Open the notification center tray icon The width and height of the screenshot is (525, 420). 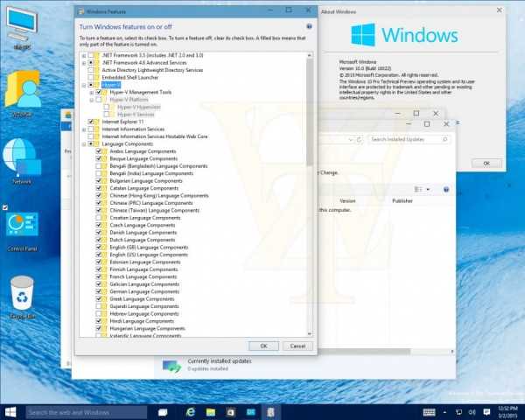(x=486, y=412)
